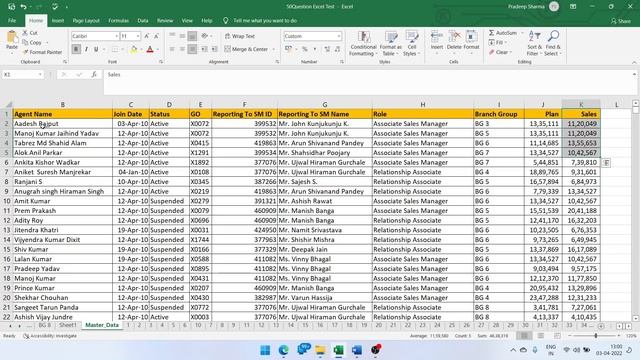Switch to Normal view in status bar
This screenshot has width=640, height=360.
(x=524, y=336)
